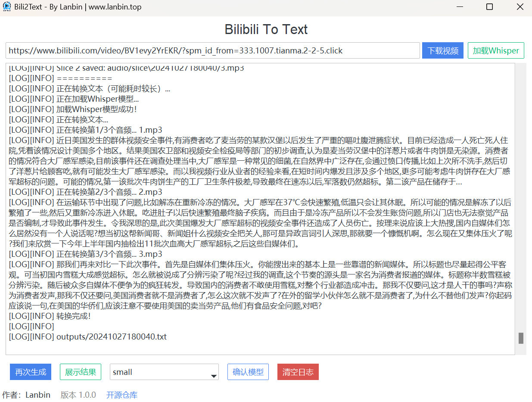Viewport: 532px width, 402px height.
Task: Click the Bili2Text app icon in title bar
Action: tap(6, 7)
